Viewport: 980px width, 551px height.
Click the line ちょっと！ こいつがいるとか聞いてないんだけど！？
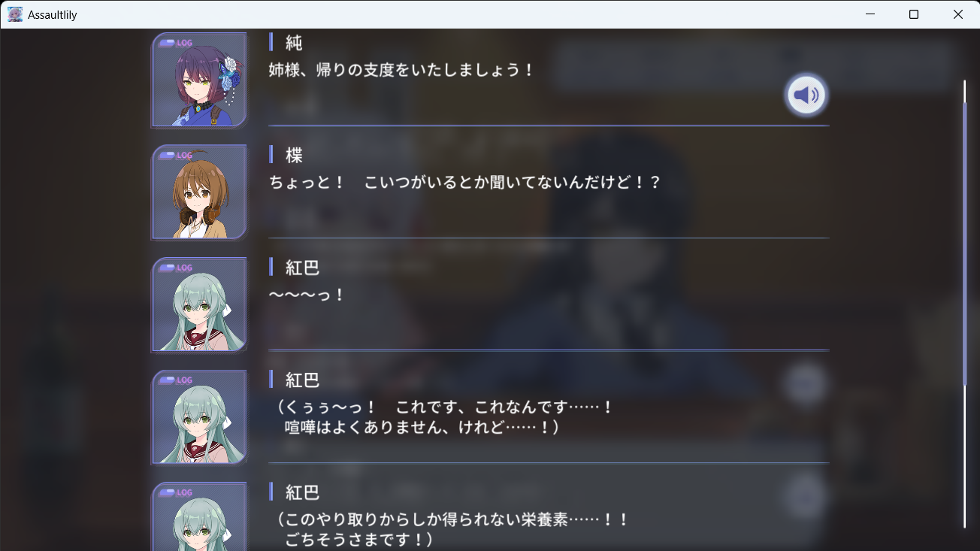point(464,183)
